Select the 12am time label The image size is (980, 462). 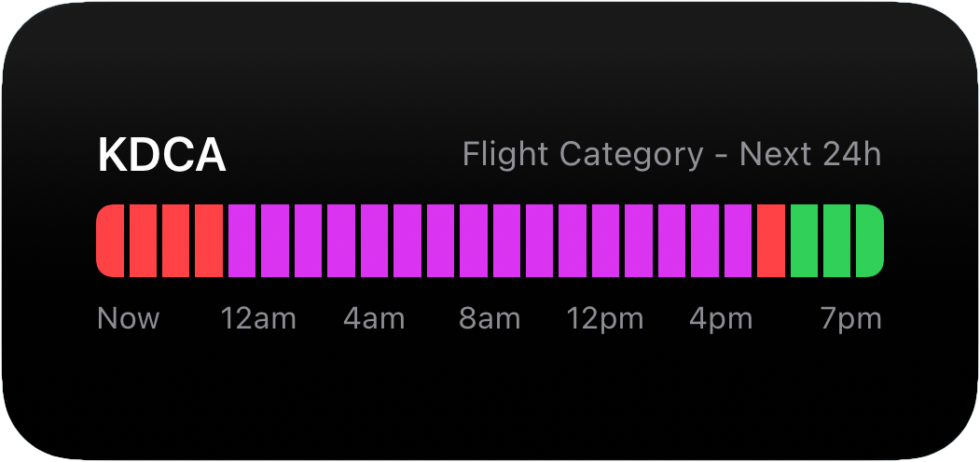[258, 318]
